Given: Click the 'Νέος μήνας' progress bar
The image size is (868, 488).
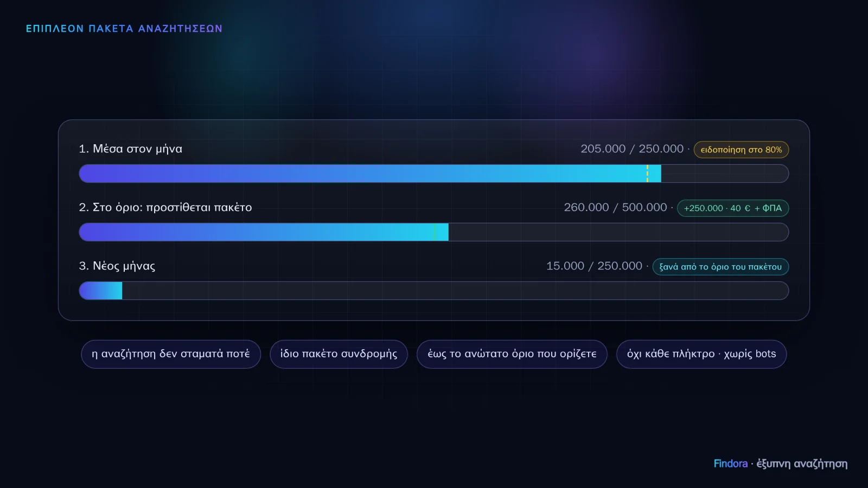Looking at the screenshot, I should click(x=434, y=291).
